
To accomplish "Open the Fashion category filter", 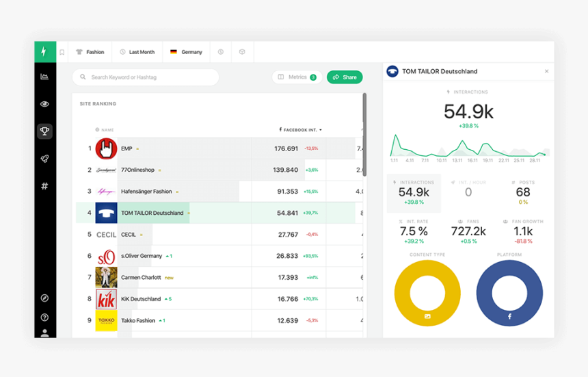I will pyautogui.click(x=90, y=52).
